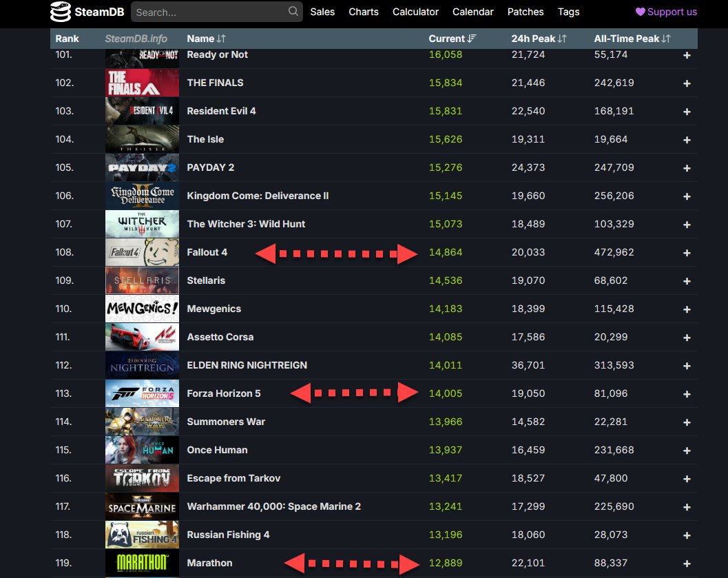Click the Russian Fishing 4 thumbnail

pos(142,535)
